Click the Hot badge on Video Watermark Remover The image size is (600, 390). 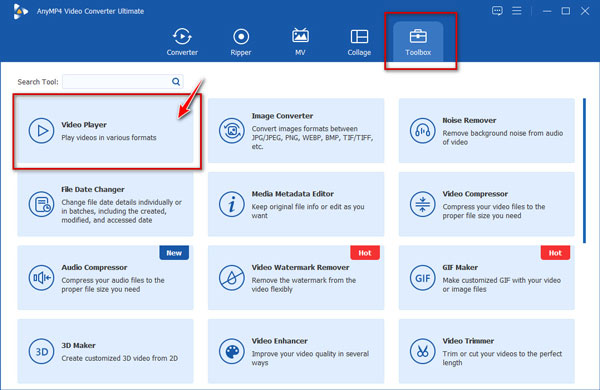click(x=365, y=253)
